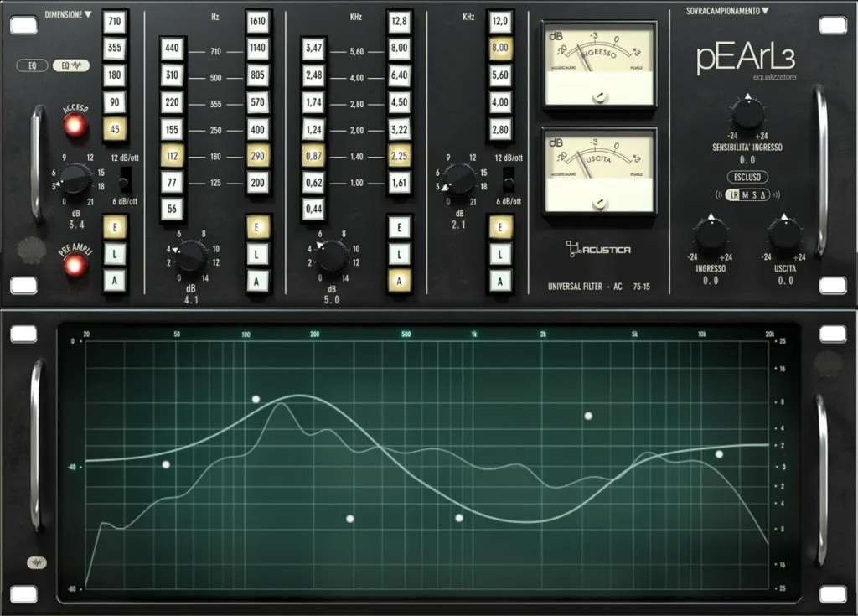Select the S channel mode icon

(754, 194)
